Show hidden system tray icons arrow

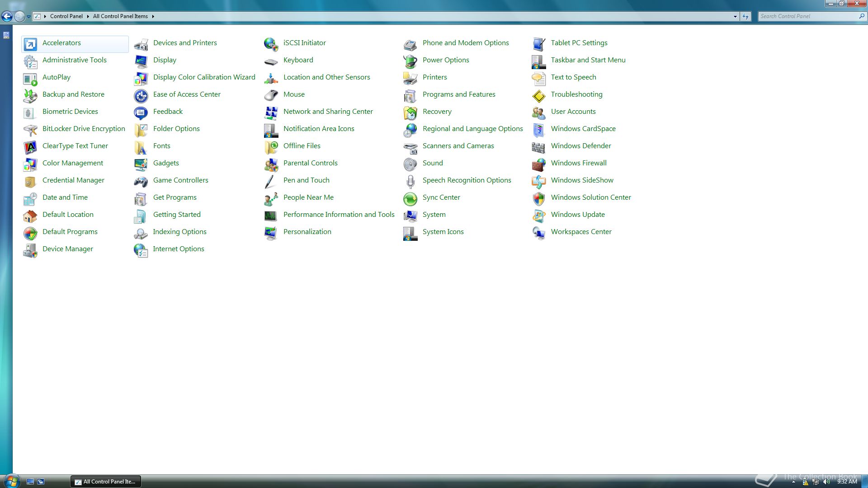point(793,482)
